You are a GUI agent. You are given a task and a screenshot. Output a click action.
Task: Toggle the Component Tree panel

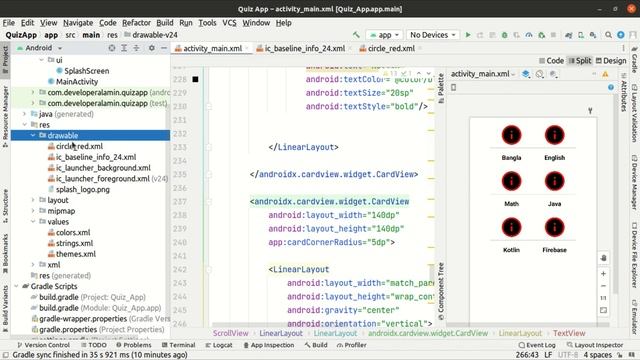coord(441,291)
